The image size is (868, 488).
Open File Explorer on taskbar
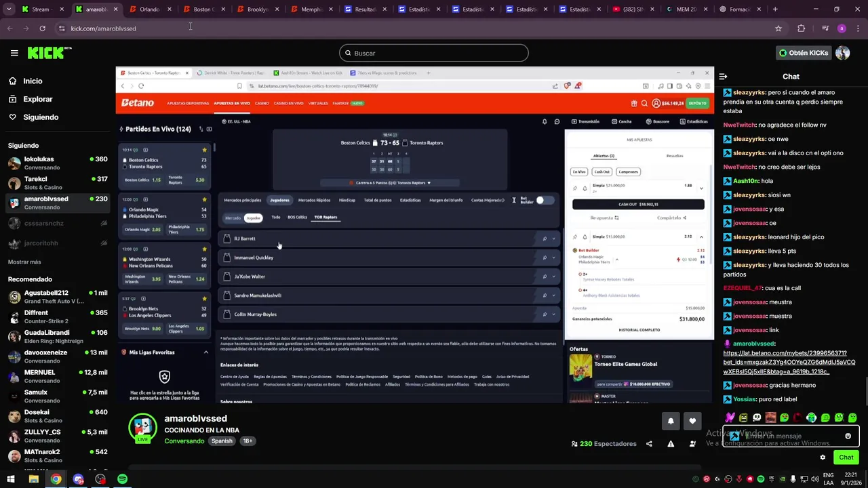(x=33, y=479)
